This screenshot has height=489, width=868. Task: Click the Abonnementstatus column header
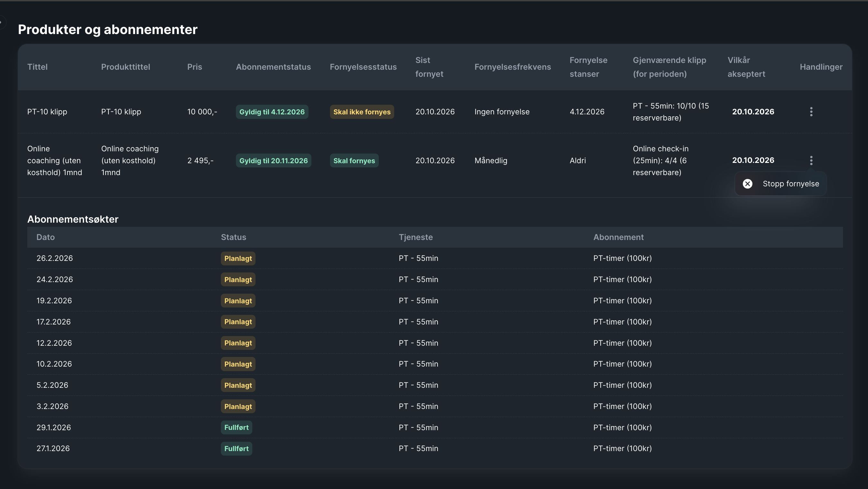point(273,67)
